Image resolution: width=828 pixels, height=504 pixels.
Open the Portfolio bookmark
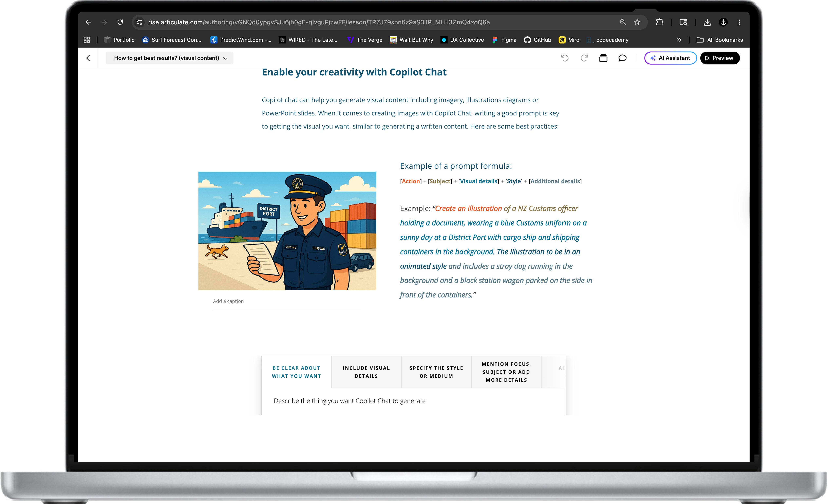tap(119, 40)
